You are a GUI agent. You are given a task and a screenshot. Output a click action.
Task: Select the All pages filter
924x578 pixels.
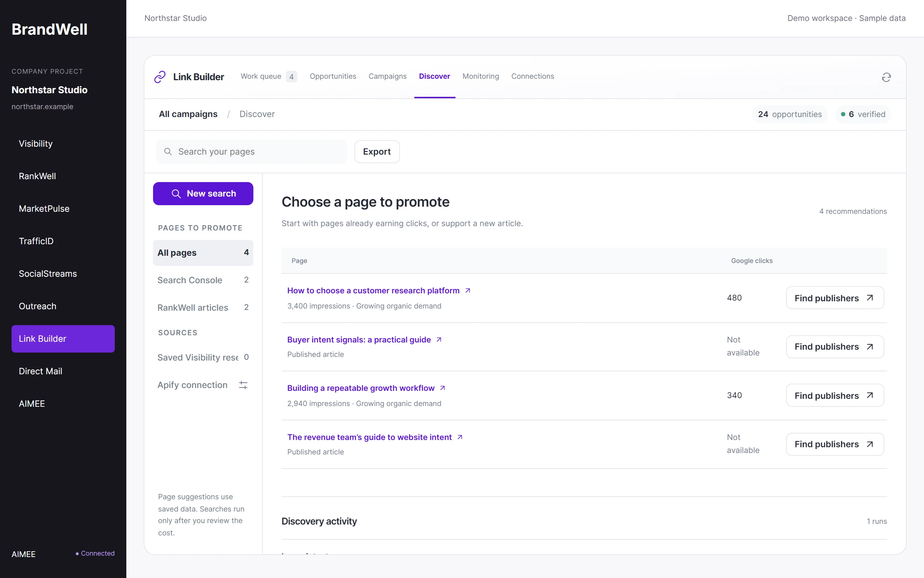[203, 253]
